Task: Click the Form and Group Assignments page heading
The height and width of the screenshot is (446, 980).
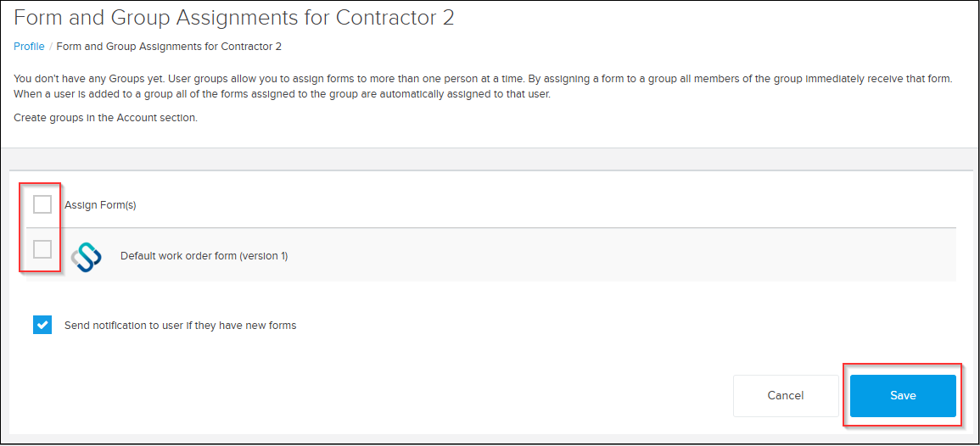Action: 233,18
